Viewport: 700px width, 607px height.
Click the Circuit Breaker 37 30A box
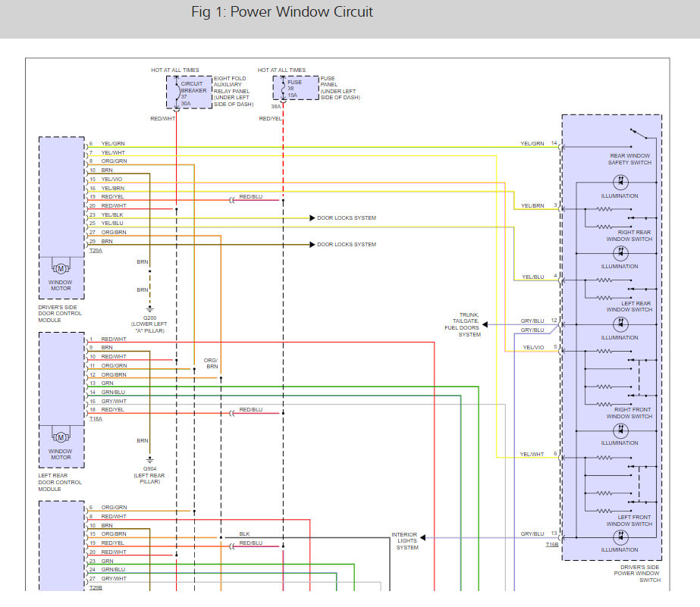pos(190,92)
